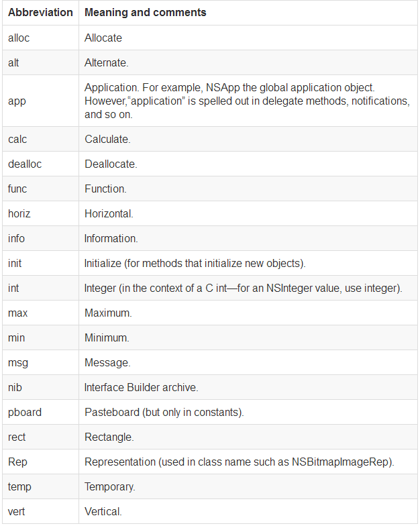Select the "func" abbreviation cell

[18, 189]
